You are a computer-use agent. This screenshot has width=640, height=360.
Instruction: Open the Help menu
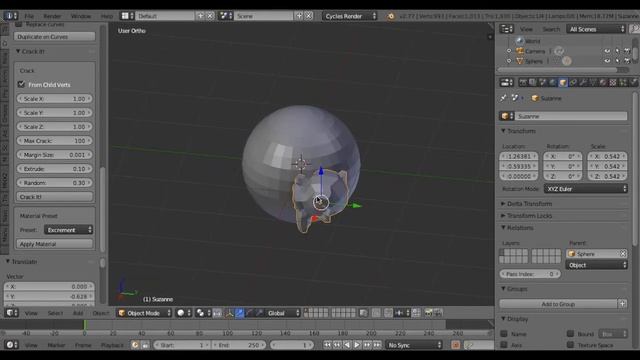click(x=107, y=16)
